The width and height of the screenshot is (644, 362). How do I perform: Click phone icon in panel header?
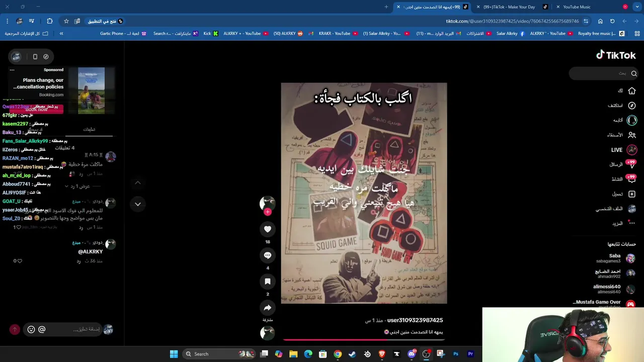click(x=35, y=57)
